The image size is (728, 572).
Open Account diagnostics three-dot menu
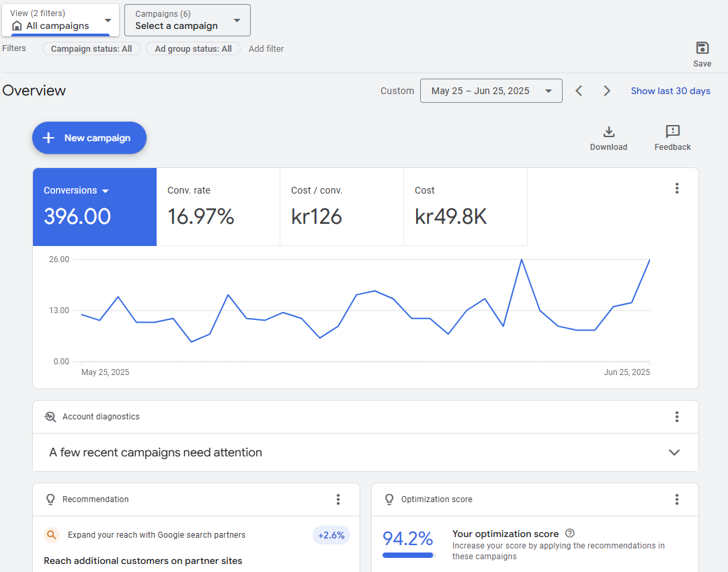click(677, 417)
